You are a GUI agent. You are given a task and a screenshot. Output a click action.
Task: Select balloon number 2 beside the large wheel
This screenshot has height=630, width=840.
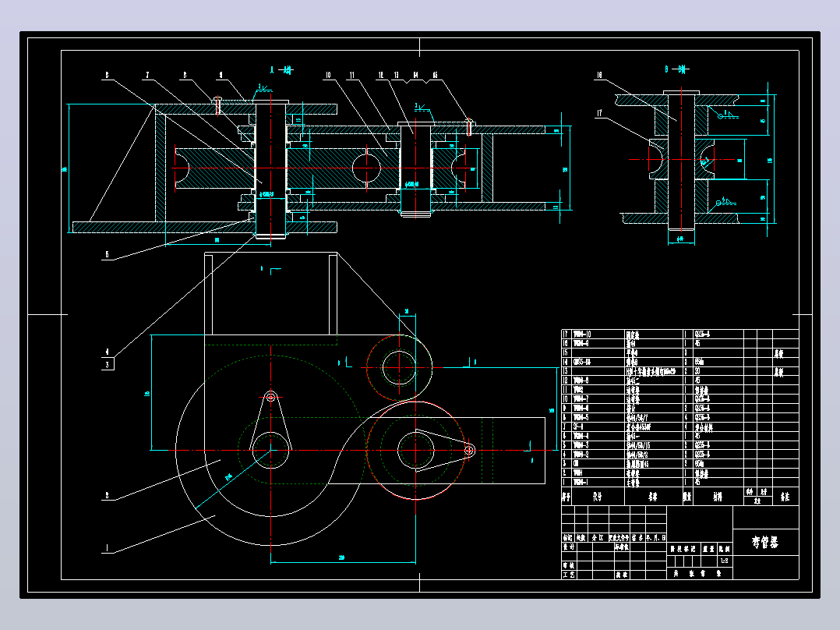[107, 495]
